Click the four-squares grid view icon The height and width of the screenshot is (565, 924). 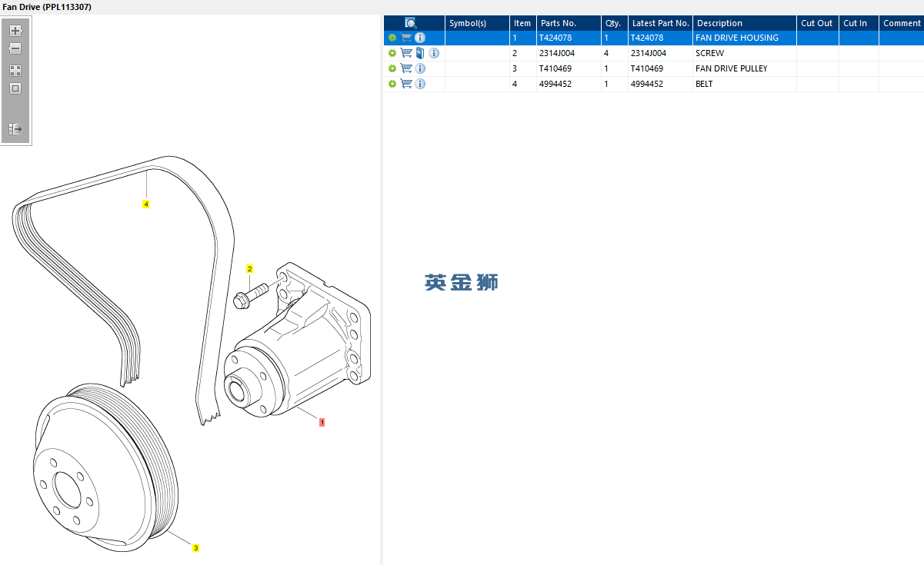[x=15, y=70]
